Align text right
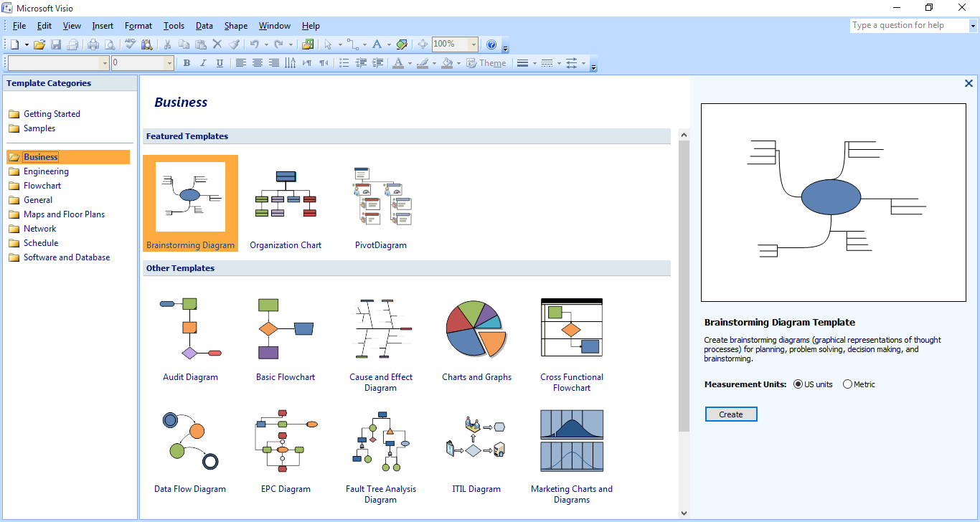The width and height of the screenshot is (980, 522). tap(273, 63)
